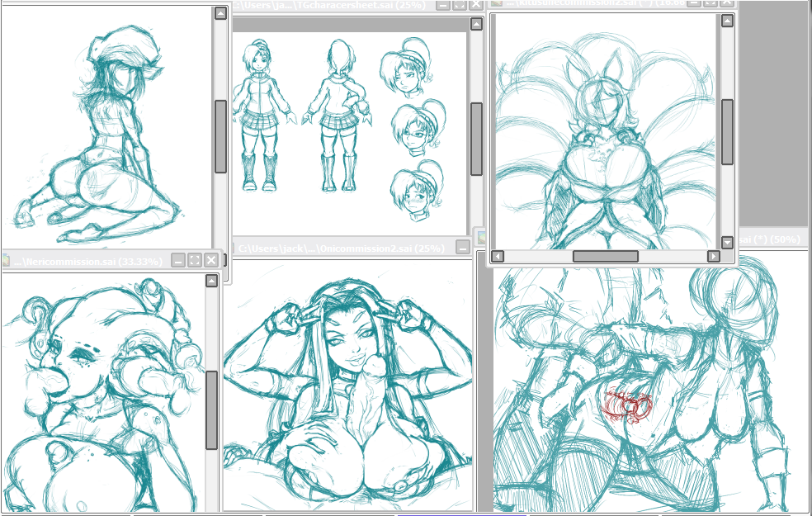Screen dimensions: 812x516
Task: Click the scroll-up arrow in the Kitsunecommission2.sai window
Action: (727, 21)
